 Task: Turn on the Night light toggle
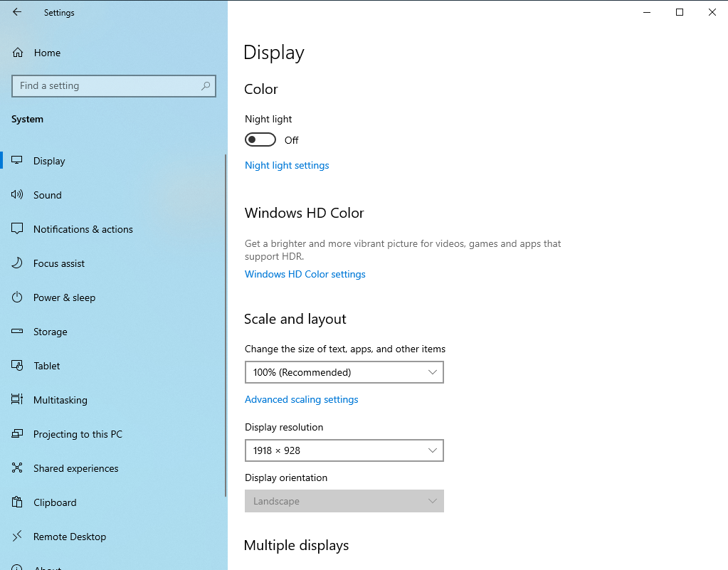pyautogui.click(x=260, y=140)
